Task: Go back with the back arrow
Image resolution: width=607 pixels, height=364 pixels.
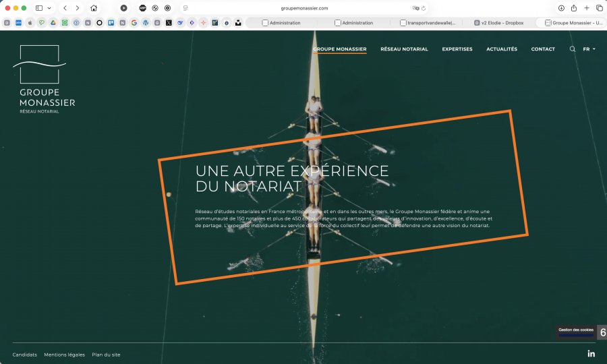Action: (65, 8)
